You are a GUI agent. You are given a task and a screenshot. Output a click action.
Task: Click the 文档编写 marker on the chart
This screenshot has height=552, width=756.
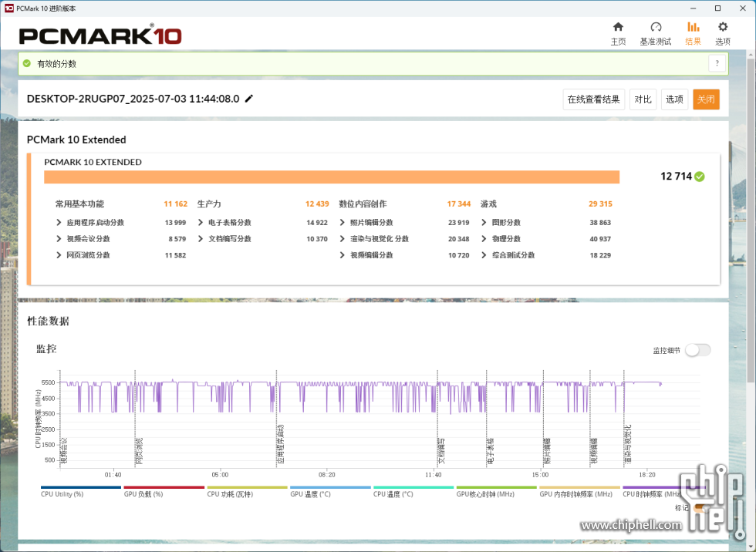point(441,451)
